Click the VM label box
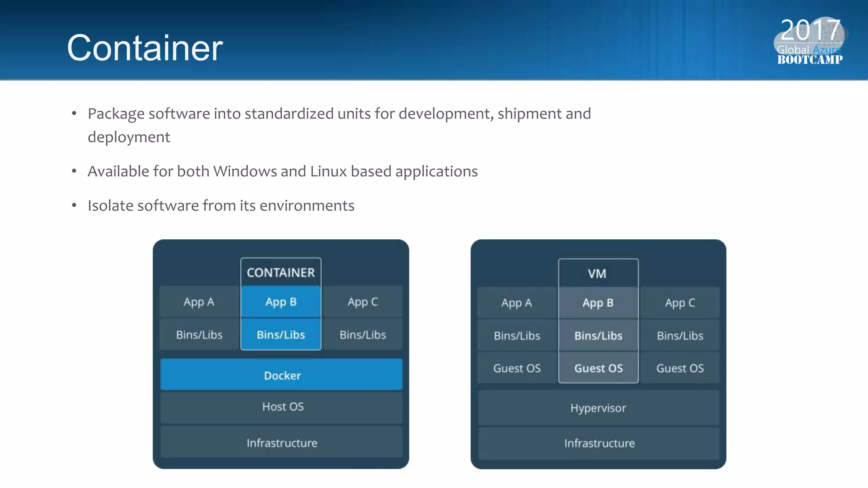868x488 pixels. click(x=598, y=274)
